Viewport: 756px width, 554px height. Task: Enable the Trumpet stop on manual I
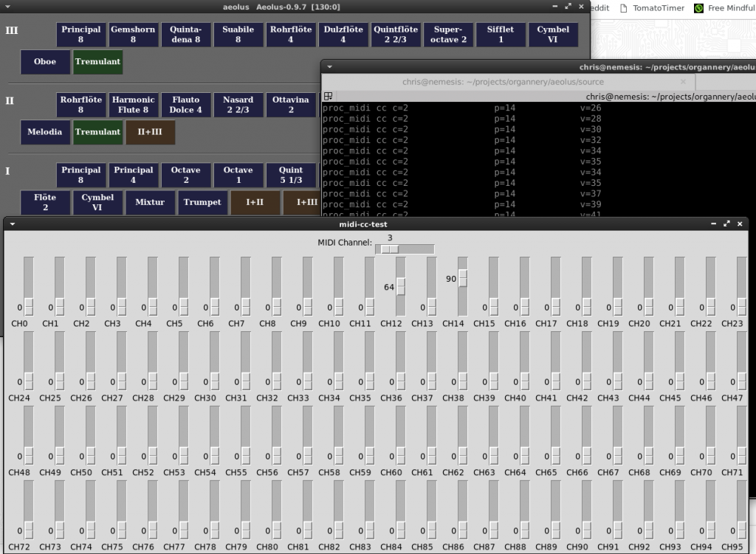click(203, 202)
